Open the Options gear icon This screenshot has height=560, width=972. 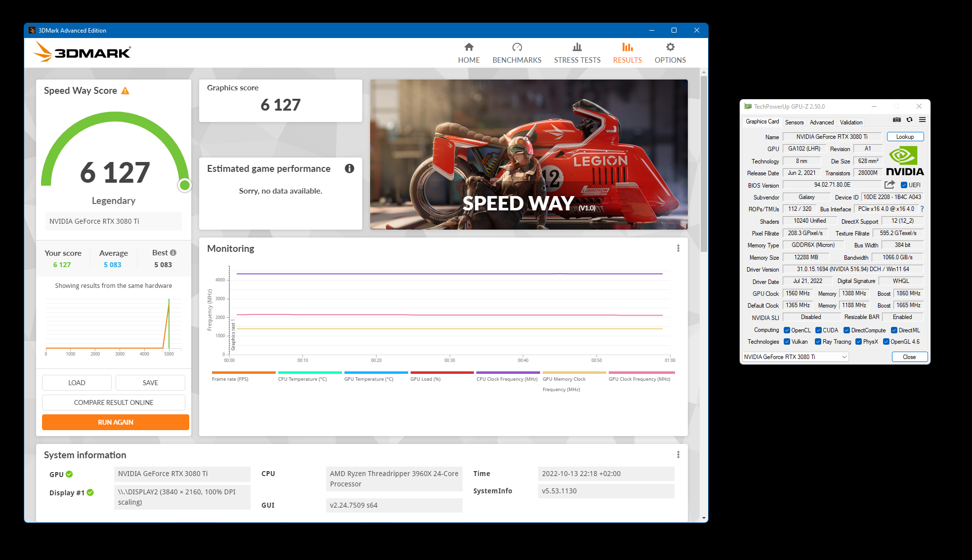pos(670,47)
